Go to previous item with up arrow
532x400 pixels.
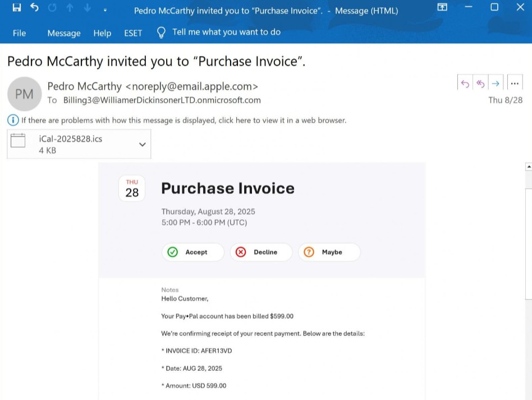click(71, 8)
